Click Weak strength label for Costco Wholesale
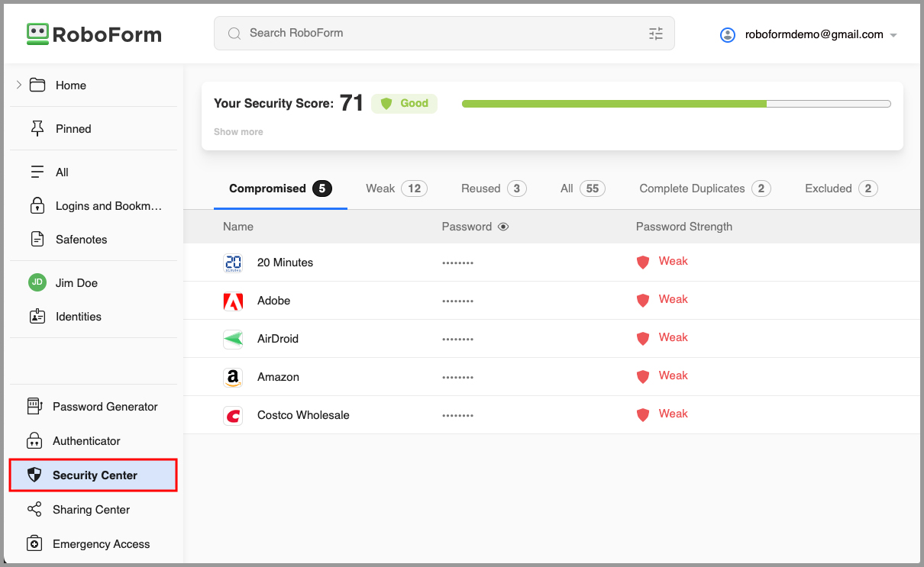Screen dimensions: 924x567 pos(673,414)
